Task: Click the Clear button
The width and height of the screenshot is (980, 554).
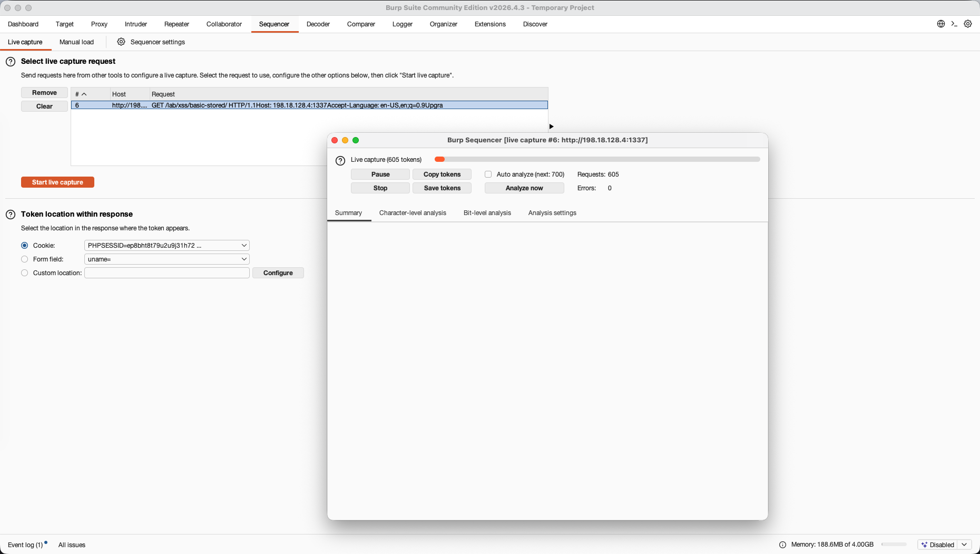Action: [44, 106]
